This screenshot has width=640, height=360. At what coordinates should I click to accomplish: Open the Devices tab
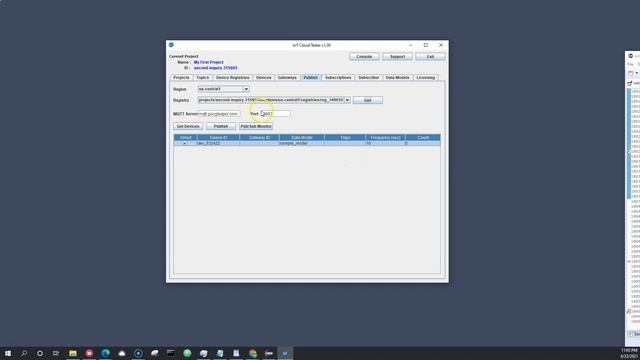click(x=264, y=78)
